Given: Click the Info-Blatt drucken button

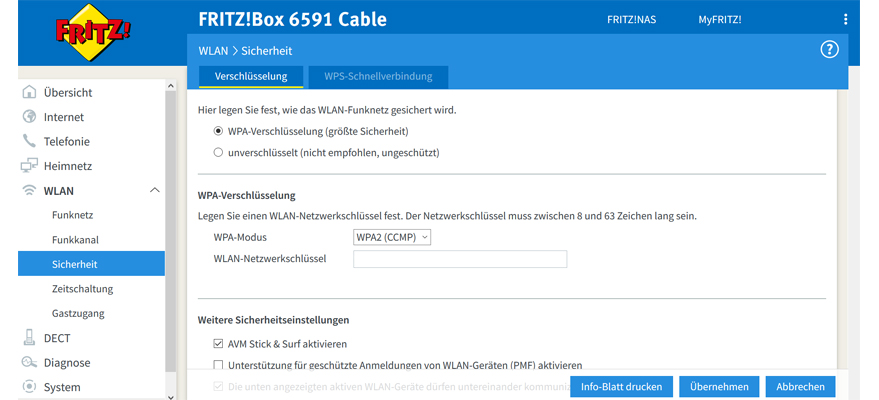Looking at the screenshot, I should [x=621, y=387].
